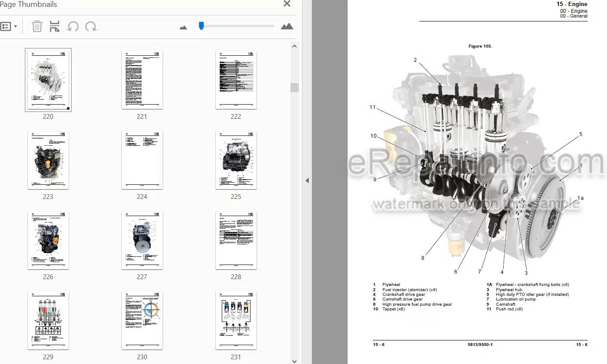Click the thumbnail panel scroll down arrow

[294, 361]
